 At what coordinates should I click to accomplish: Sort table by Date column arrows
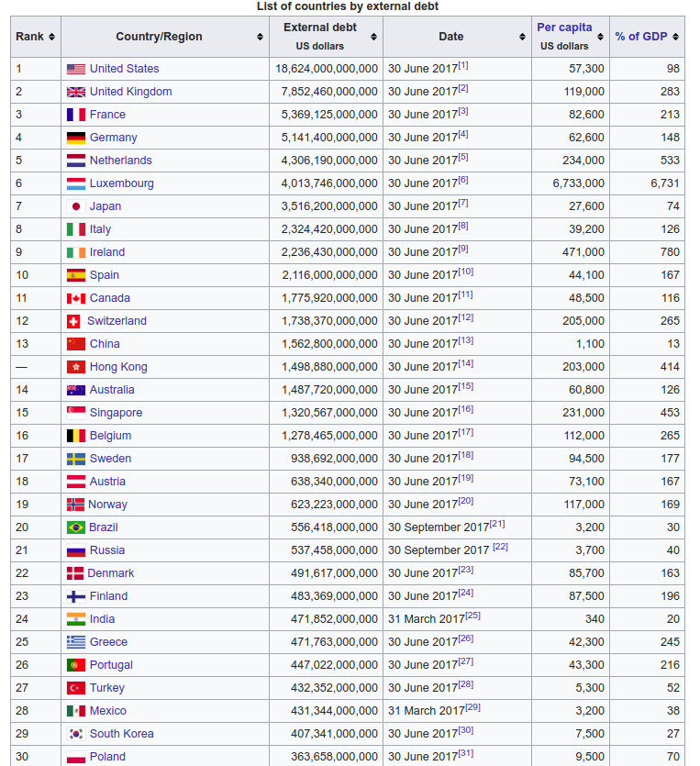(x=523, y=37)
